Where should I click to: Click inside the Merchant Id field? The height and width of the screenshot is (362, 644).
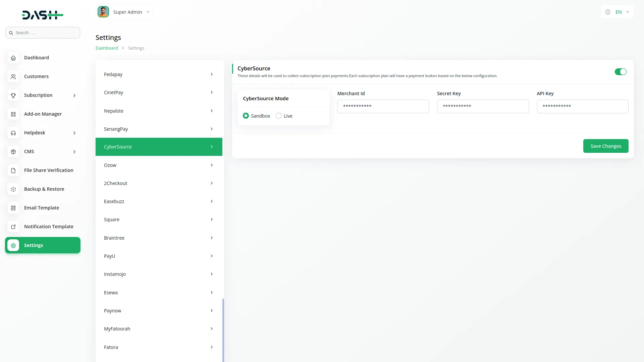coord(383,106)
